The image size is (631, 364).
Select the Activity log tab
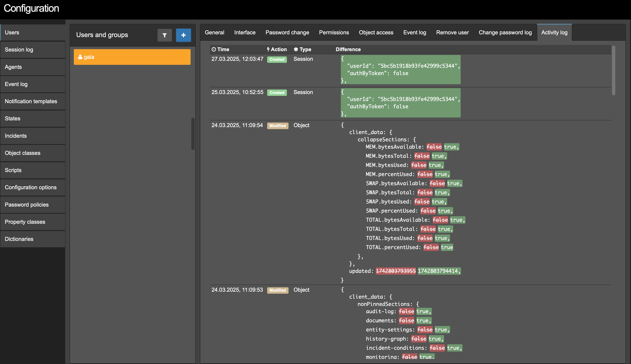(554, 33)
